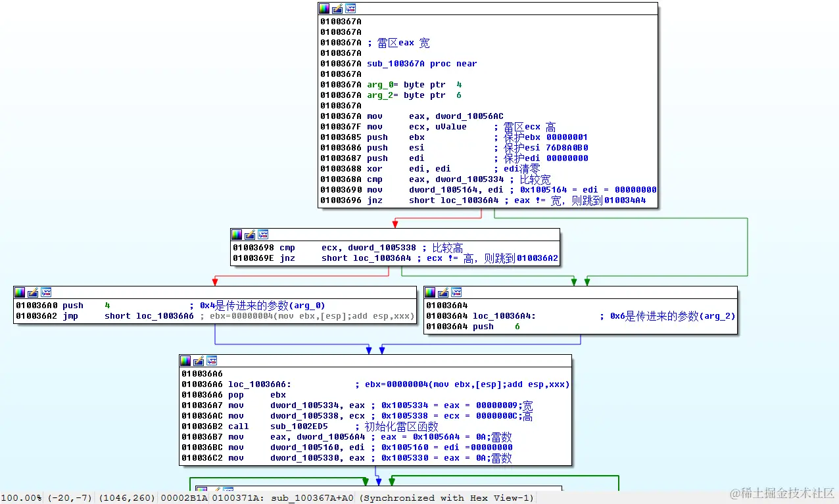
Task: Click the 'short loc_10036A6' jmp target at 010036A2
Action: point(149,316)
